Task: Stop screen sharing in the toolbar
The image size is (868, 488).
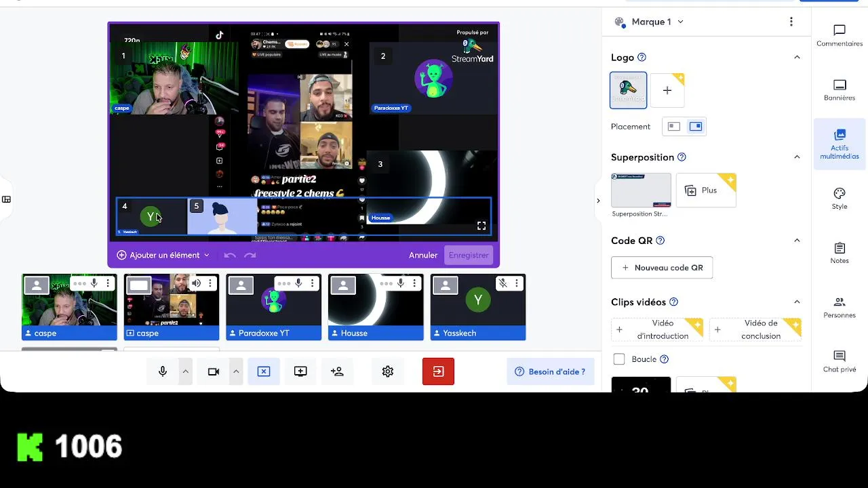Action: tap(264, 371)
